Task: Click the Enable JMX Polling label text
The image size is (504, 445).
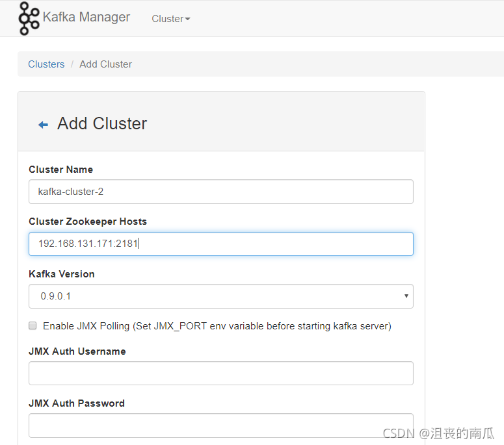Action: click(x=217, y=326)
